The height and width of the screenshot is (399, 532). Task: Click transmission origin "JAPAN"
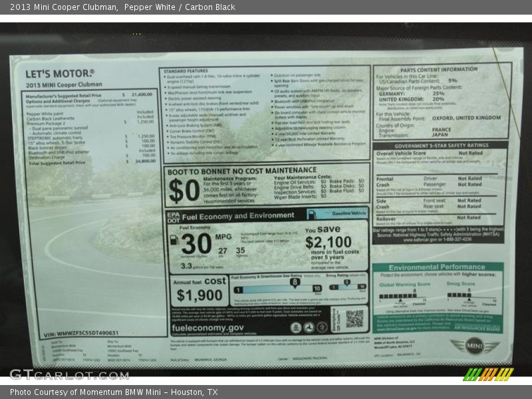click(x=440, y=135)
